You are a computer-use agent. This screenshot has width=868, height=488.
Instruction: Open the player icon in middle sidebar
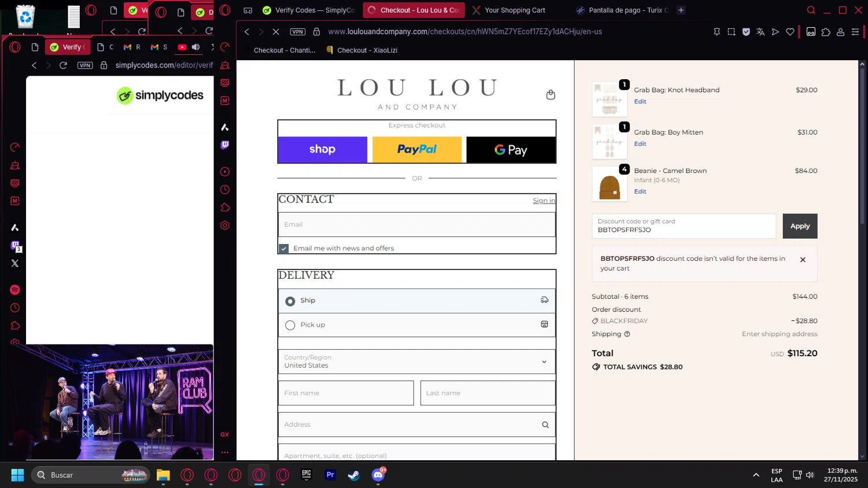click(225, 172)
